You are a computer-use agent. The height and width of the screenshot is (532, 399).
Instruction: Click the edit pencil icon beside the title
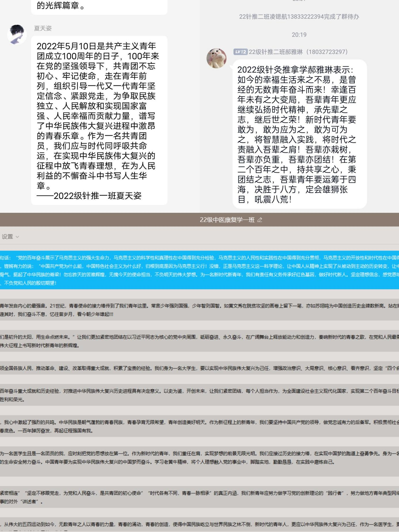coord(260,220)
